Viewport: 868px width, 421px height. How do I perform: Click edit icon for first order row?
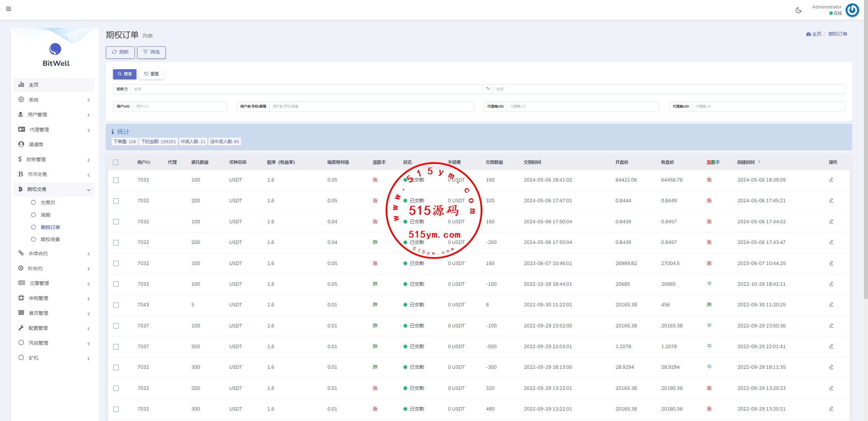(x=831, y=180)
